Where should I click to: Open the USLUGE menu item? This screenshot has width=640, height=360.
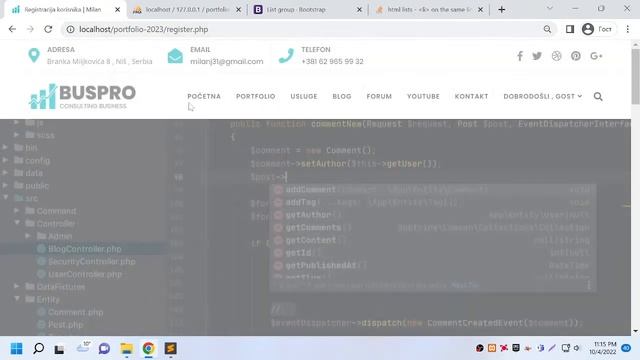tap(304, 96)
